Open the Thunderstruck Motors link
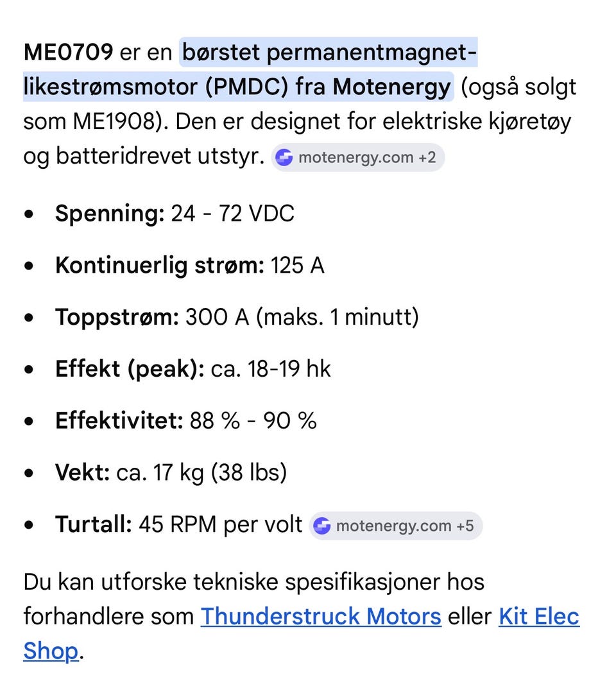Screen dimensions: 616x677 321,616
